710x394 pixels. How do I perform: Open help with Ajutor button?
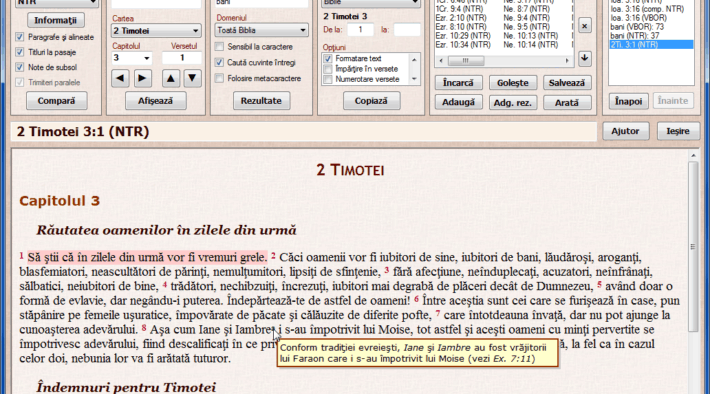pos(625,131)
